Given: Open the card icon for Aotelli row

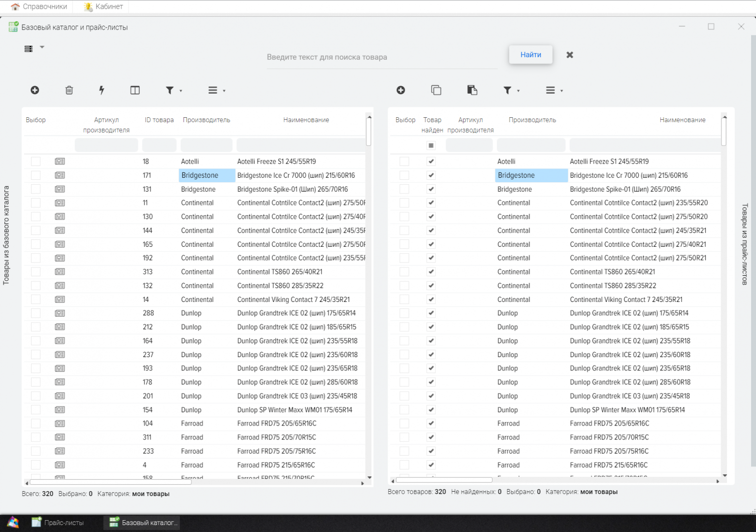Looking at the screenshot, I should (60, 162).
